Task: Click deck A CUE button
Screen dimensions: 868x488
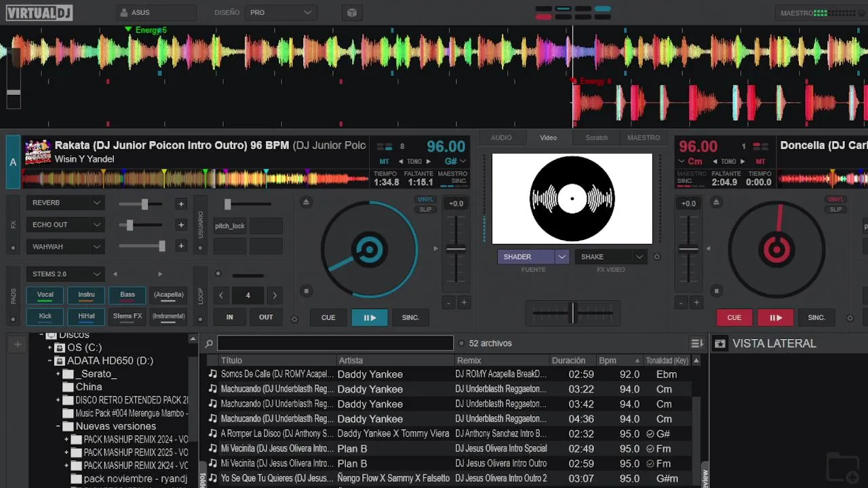Action: pyautogui.click(x=328, y=317)
